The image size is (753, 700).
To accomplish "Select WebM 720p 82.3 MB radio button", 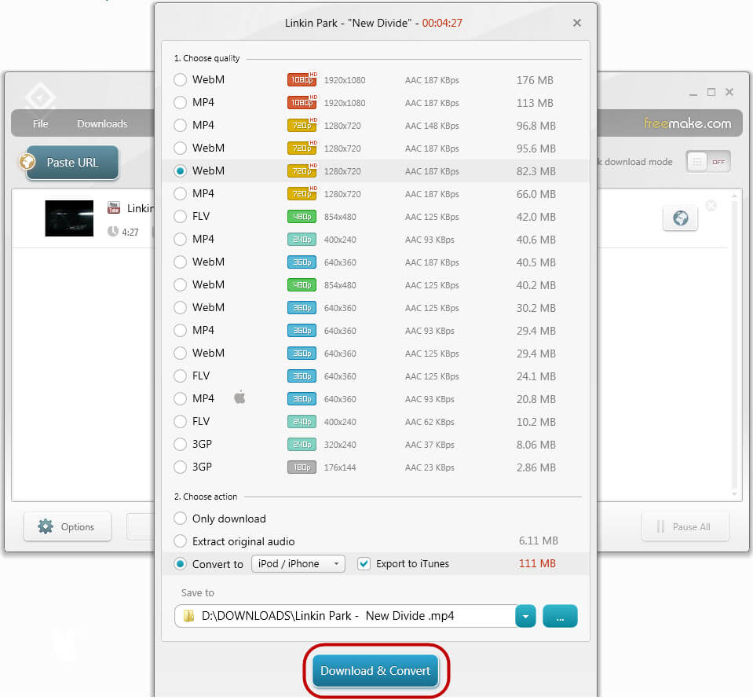I will (180, 171).
